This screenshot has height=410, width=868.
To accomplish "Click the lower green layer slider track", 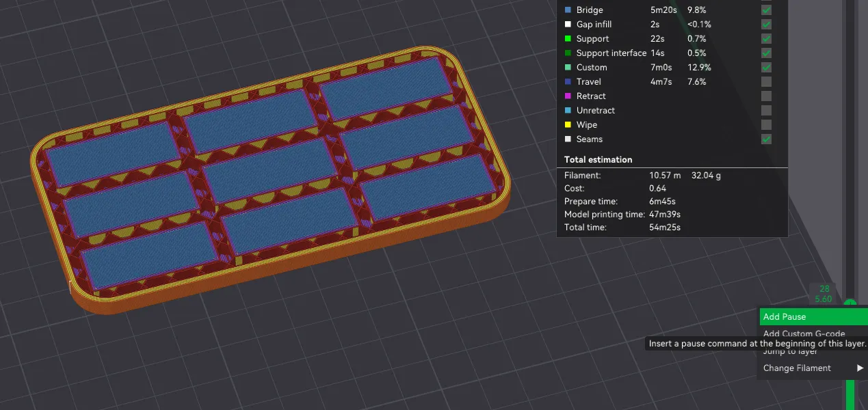I will tap(850, 395).
